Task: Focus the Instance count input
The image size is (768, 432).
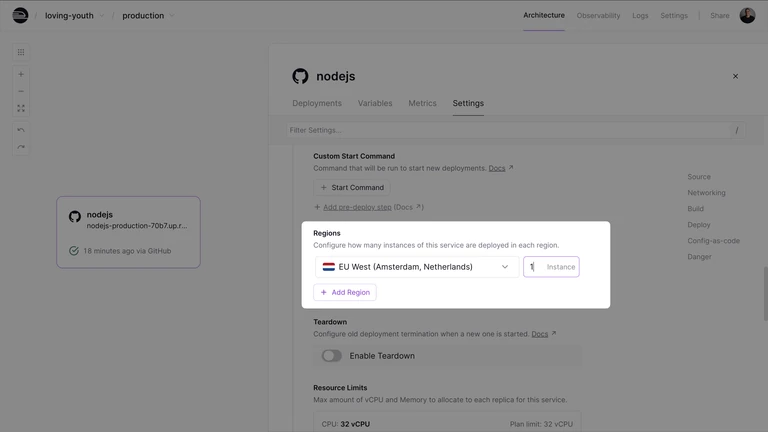Action: click(551, 267)
